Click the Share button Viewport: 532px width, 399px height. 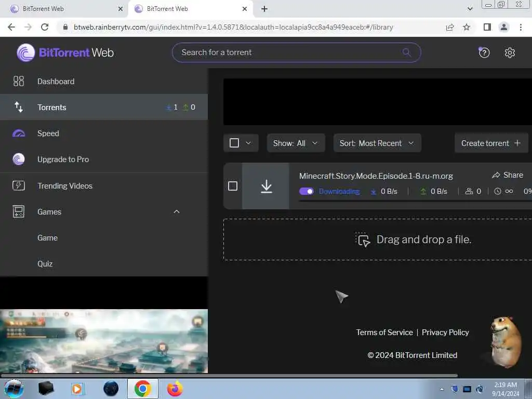tap(508, 175)
